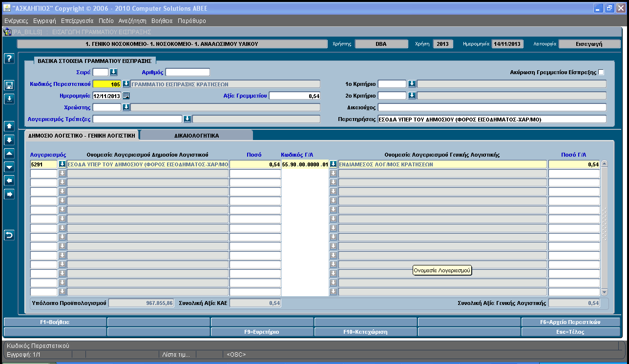Click the Αξία Γραμματίου field showing 0,54
Image resolution: width=629 pixels, height=364 pixels.
[x=294, y=96]
